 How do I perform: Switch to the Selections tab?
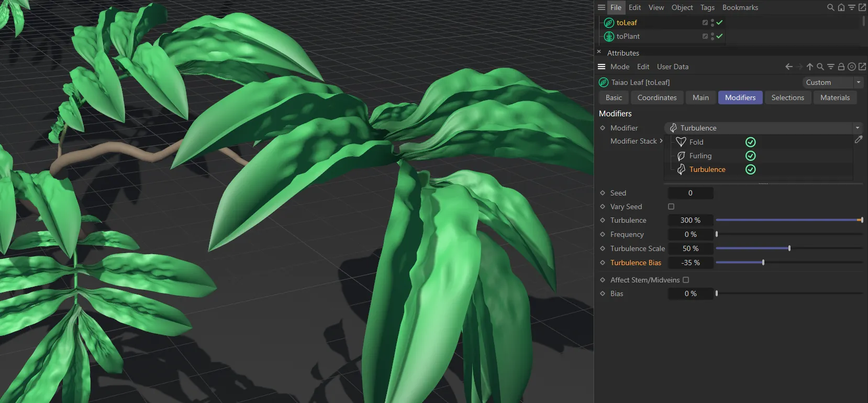pos(788,97)
